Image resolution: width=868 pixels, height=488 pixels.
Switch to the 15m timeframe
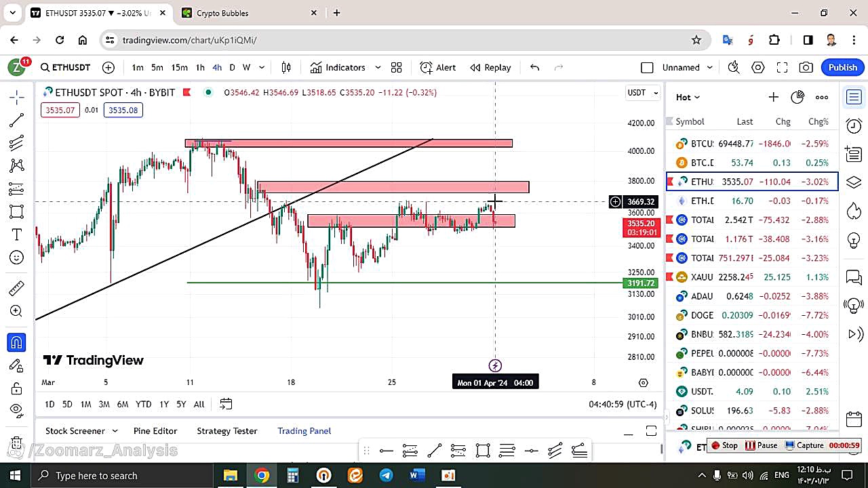tap(179, 67)
